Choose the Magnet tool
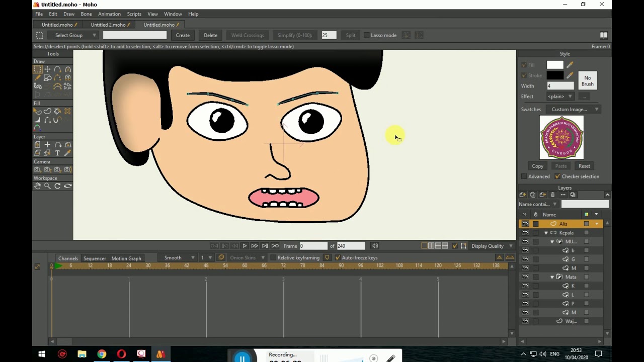The image size is (644, 362). [67, 78]
